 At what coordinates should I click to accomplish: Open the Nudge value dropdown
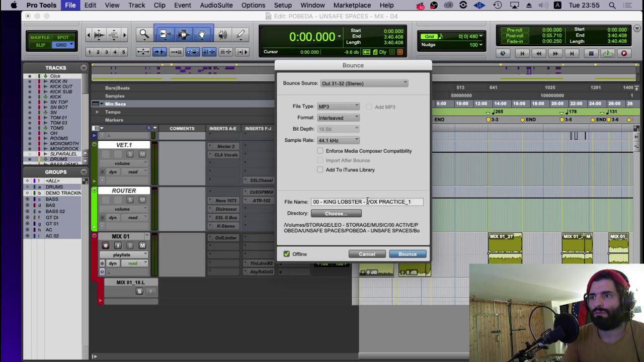pos(480,45)
